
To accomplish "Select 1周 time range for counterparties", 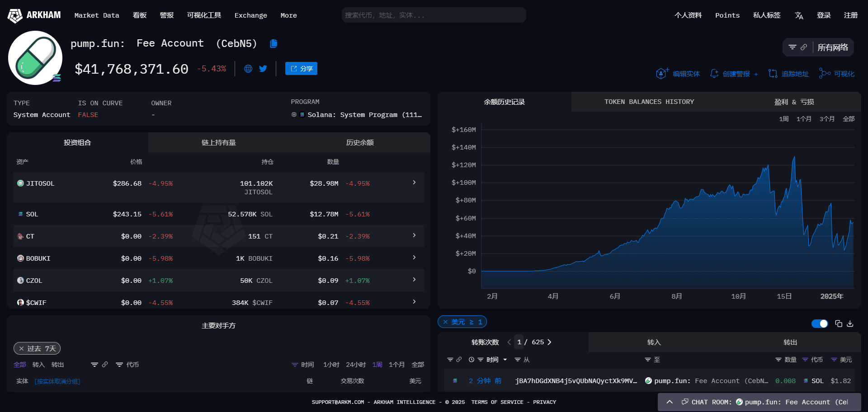I will tap(377, 365).
